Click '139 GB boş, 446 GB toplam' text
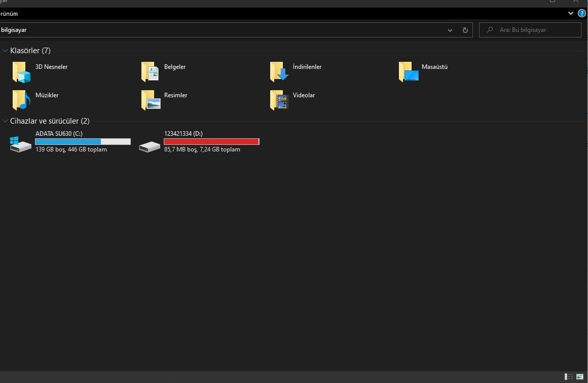This screenshot has width=588, height=383. (71, 149)
